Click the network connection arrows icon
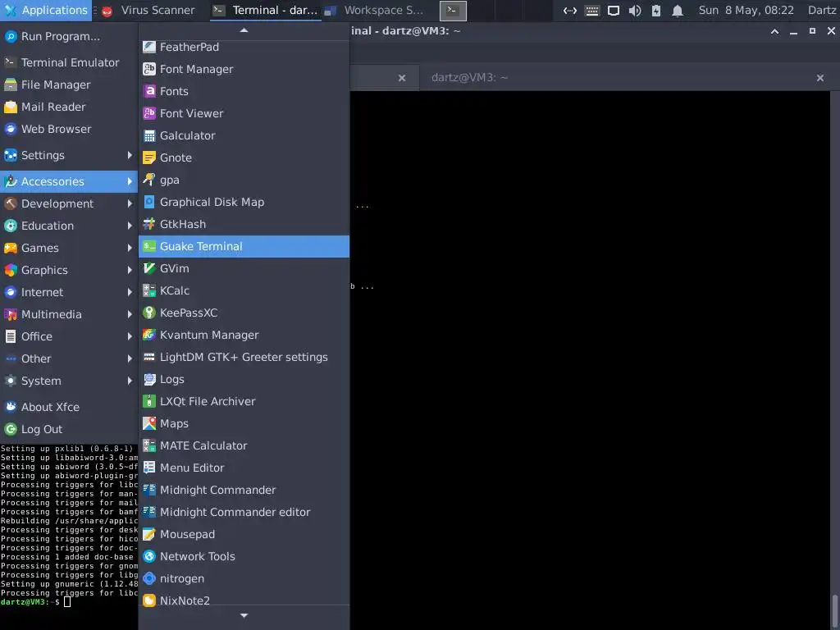Screen dimensions: 840x630 pyautogui.click(x=570, y=11)
